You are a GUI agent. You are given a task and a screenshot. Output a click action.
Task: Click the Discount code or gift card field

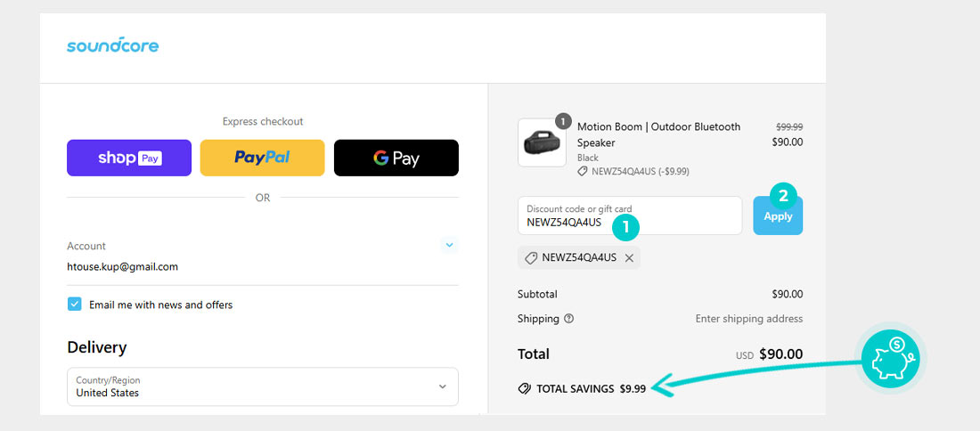(630, 215)
